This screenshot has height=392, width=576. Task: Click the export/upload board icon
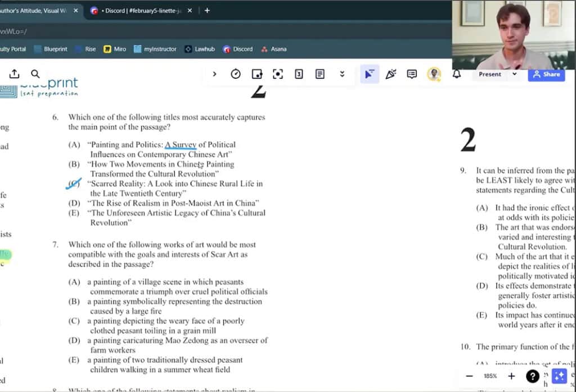15,74
